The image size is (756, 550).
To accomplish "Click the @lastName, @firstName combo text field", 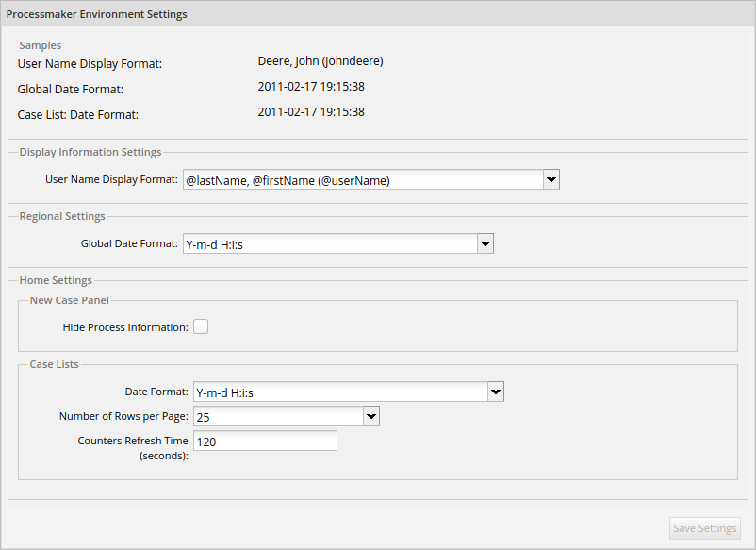I will click(x=363, y=179).
